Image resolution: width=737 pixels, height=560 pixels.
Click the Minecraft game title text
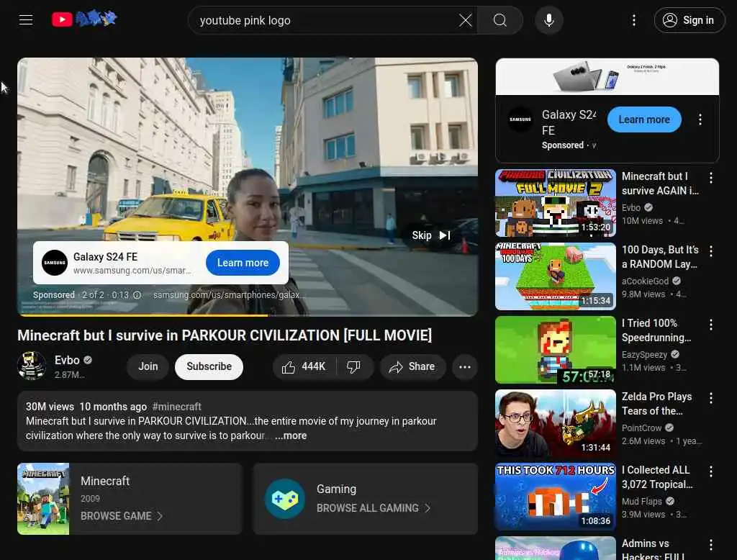pyautogui.click(x=105, y=481)
